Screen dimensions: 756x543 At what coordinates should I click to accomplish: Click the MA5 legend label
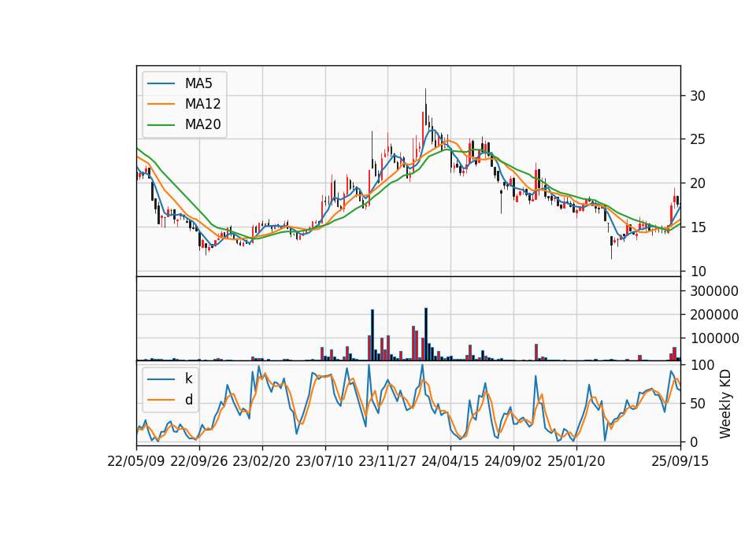[x=198, y=83]
